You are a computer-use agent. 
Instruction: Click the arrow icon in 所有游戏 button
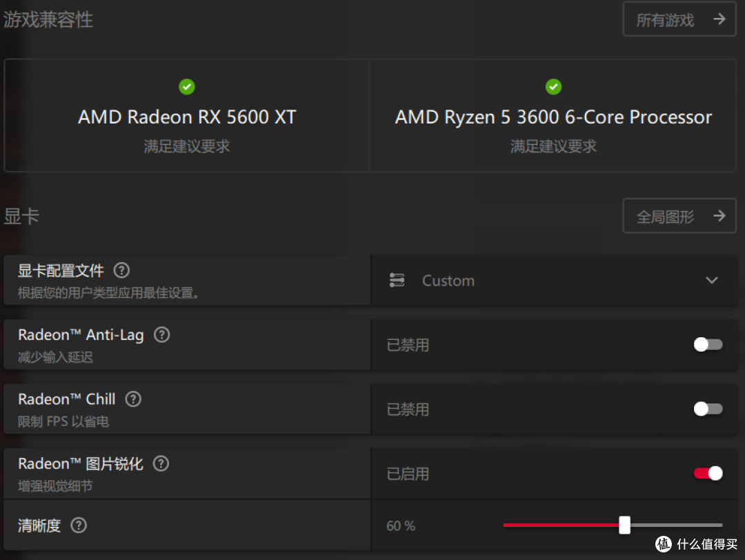[x=719, y=19]
